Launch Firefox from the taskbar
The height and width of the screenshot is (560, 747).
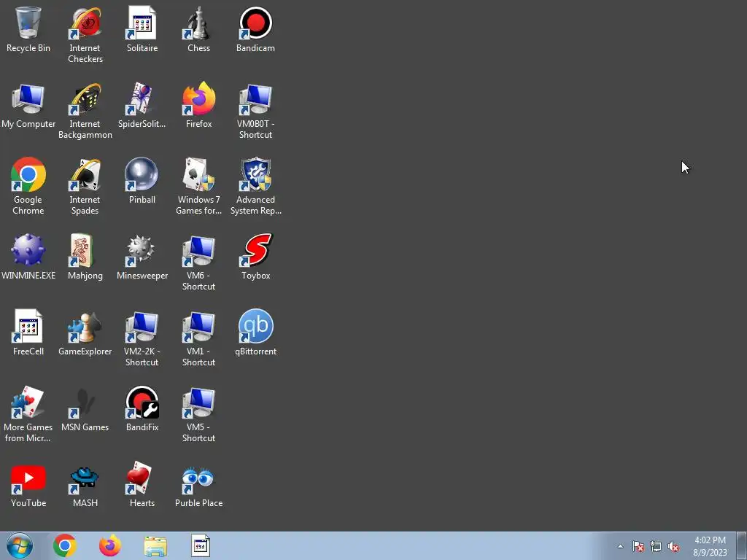[x=110, y=545]
